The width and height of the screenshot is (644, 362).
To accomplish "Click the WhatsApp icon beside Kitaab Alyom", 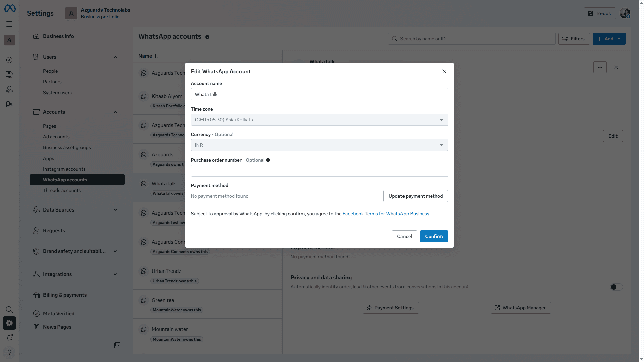I will (x=144, y=96).
